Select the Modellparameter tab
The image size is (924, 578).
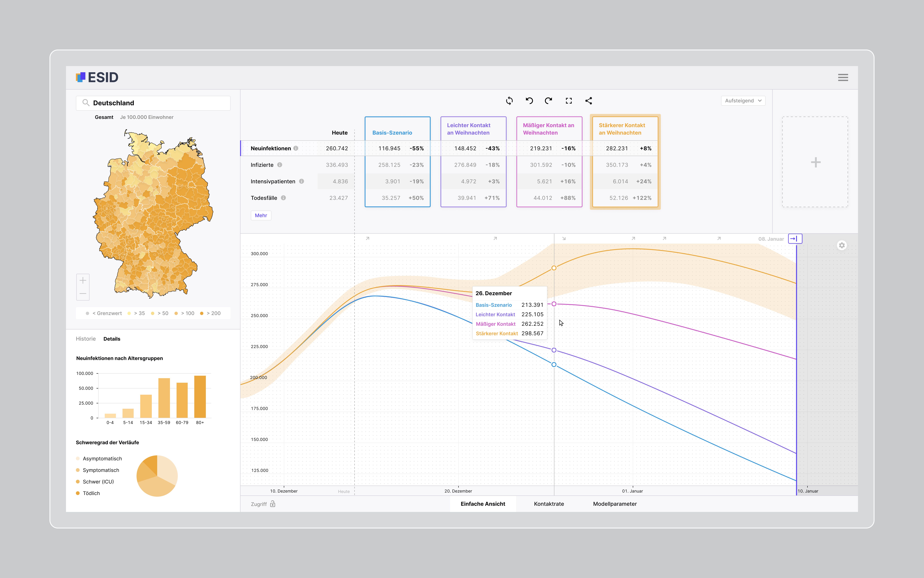point(615,504)
